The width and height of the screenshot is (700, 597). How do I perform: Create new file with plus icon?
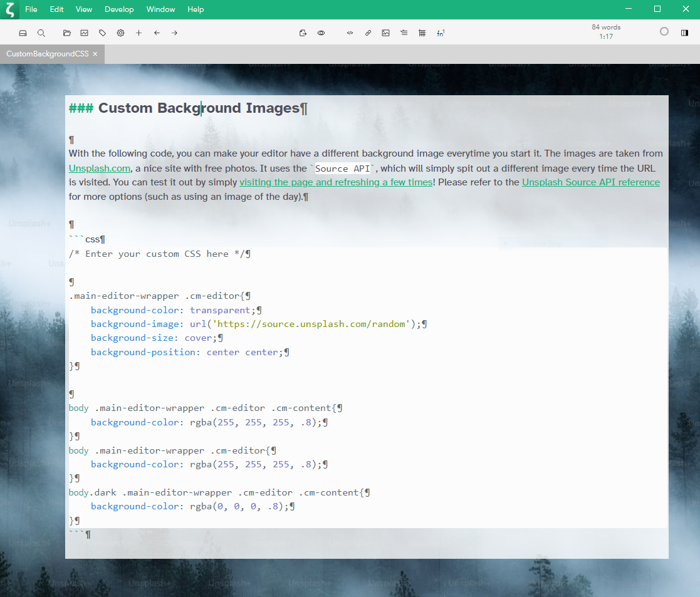pos(139,33)
